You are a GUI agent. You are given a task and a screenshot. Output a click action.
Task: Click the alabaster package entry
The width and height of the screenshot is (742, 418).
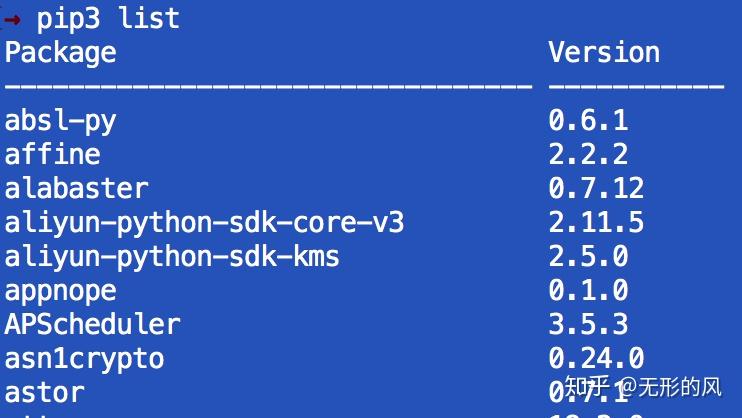[x=77, y=188]
